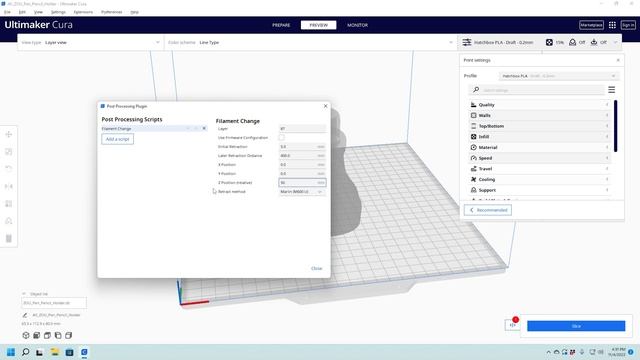Open the Extensions menu
Viewport: 640px width, 360px height.
[x=83, y=12]
